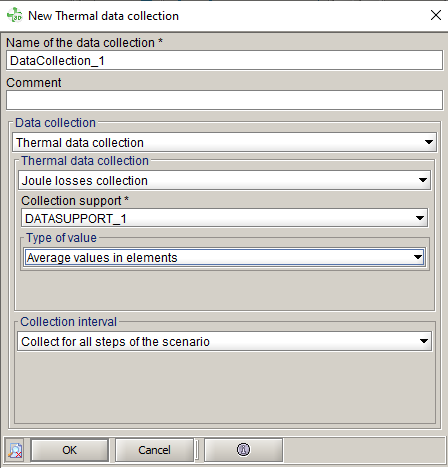Click the 'Average values in elements' field
Screen dimensions: 448x469
224,257
